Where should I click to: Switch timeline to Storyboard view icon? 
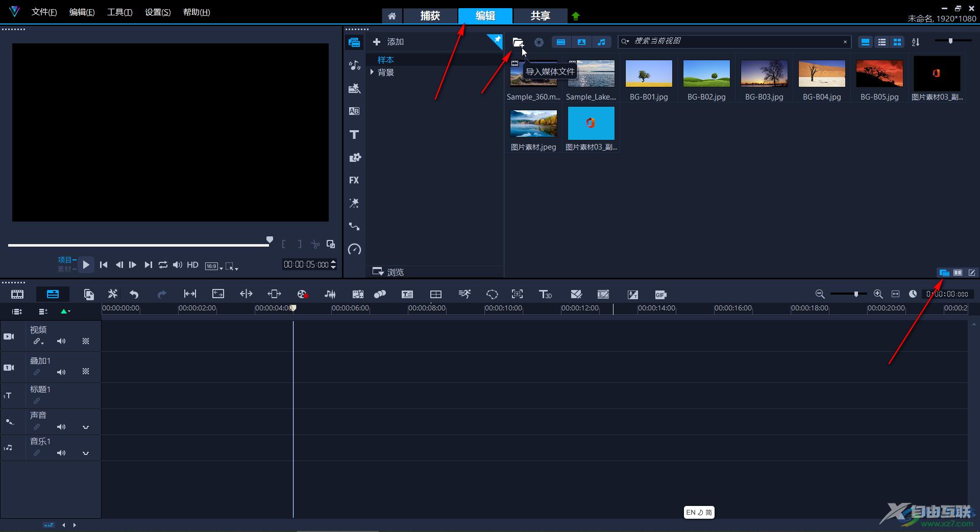click(17, 294)
